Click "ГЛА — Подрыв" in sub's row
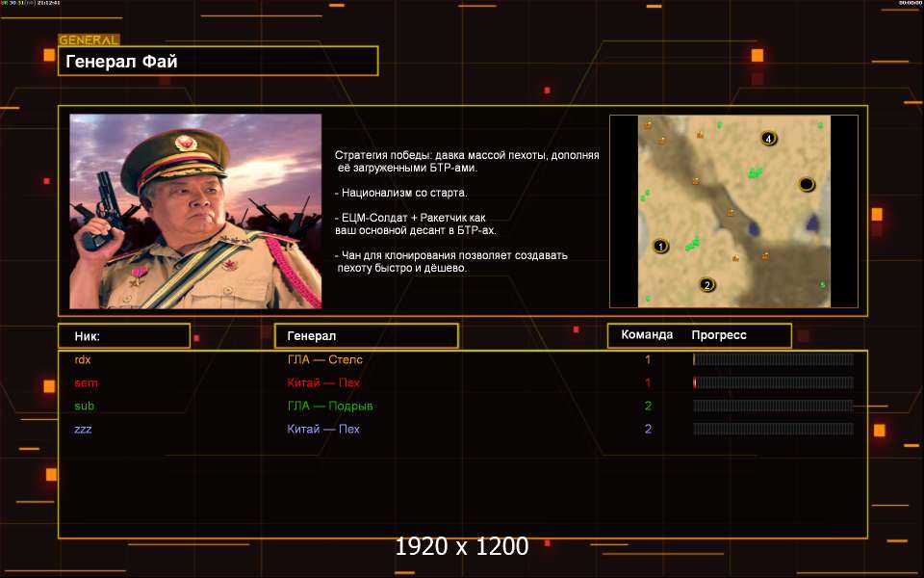Screen dimensions: 924x578 (x=330, y=406)
